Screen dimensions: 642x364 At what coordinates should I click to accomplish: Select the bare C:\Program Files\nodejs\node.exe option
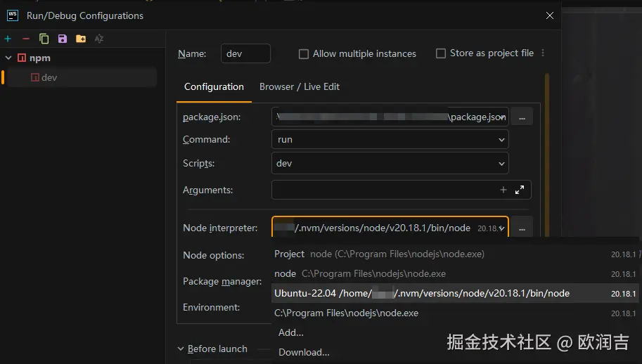(x=455, y=313)
